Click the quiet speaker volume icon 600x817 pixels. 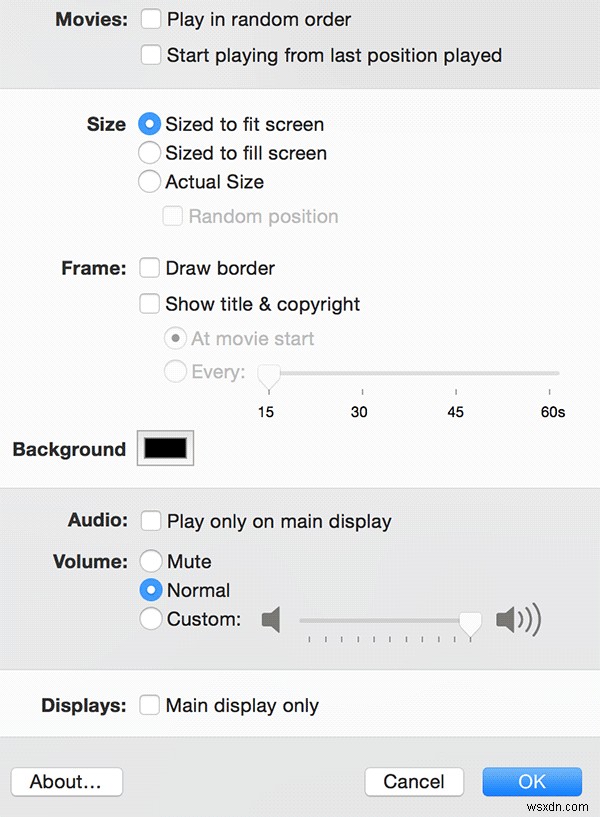click(271, 619)
